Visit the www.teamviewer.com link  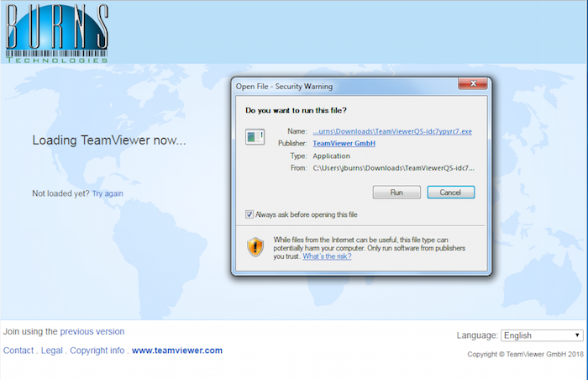177,351
